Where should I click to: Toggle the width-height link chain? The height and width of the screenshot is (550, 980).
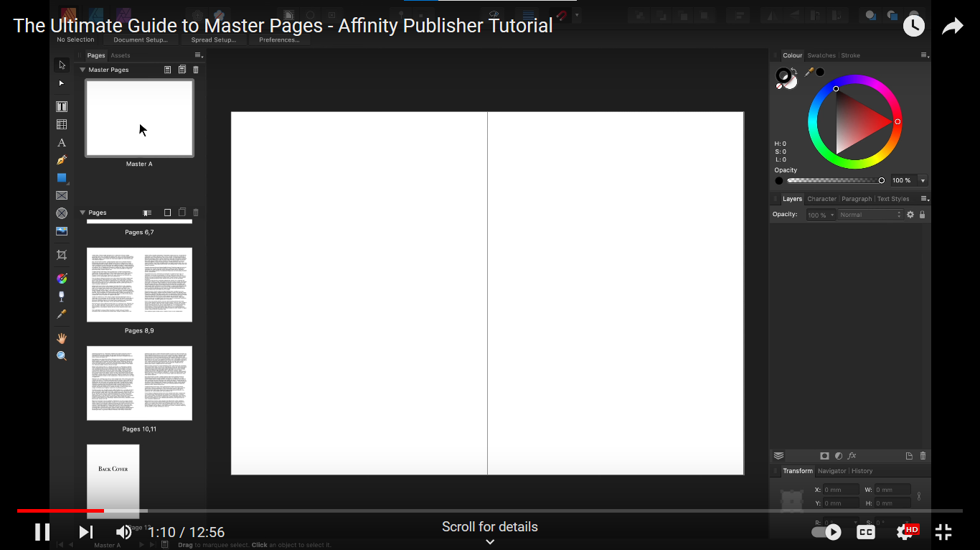pos(919,496)
